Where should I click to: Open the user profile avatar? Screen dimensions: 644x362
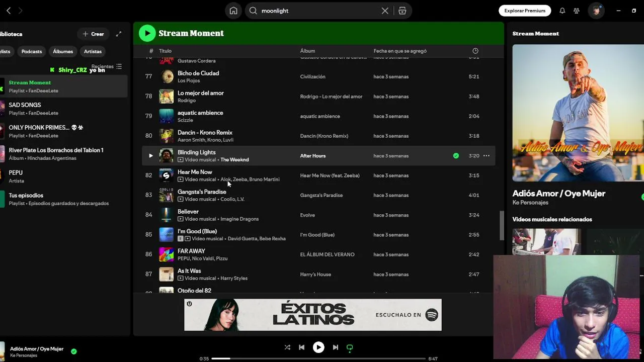596,11
